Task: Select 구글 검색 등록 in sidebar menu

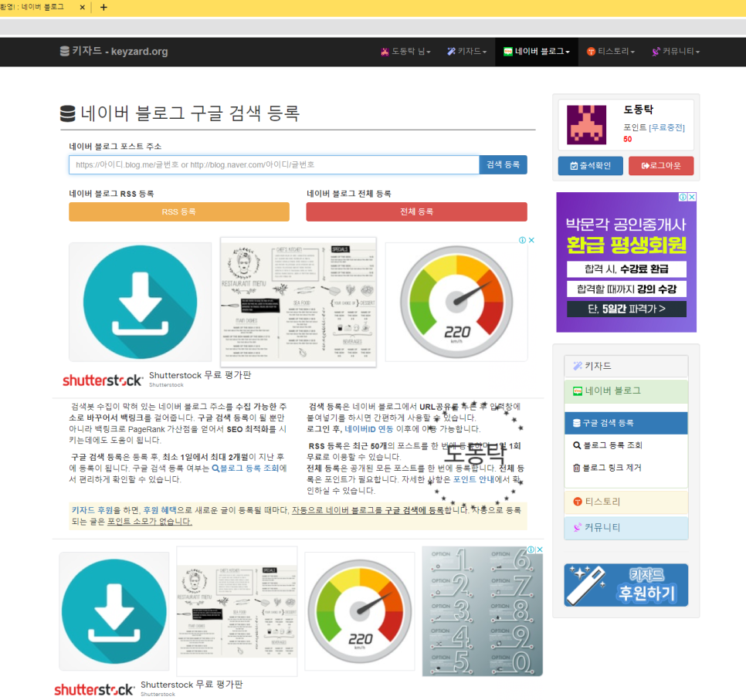Action: [x=626, y=423]
